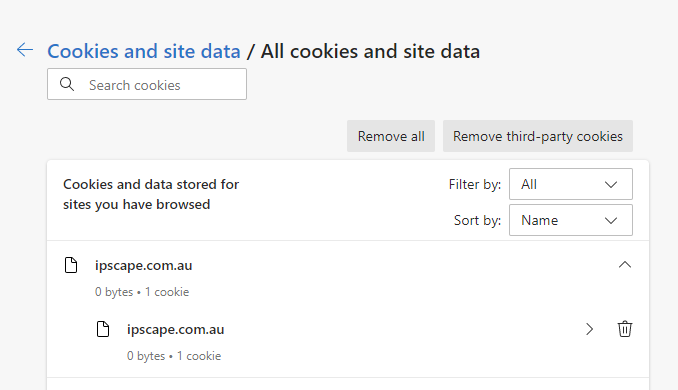Click Remove all button
The width and height of the screenshot is (678, 390).
(x=391, y=136)
